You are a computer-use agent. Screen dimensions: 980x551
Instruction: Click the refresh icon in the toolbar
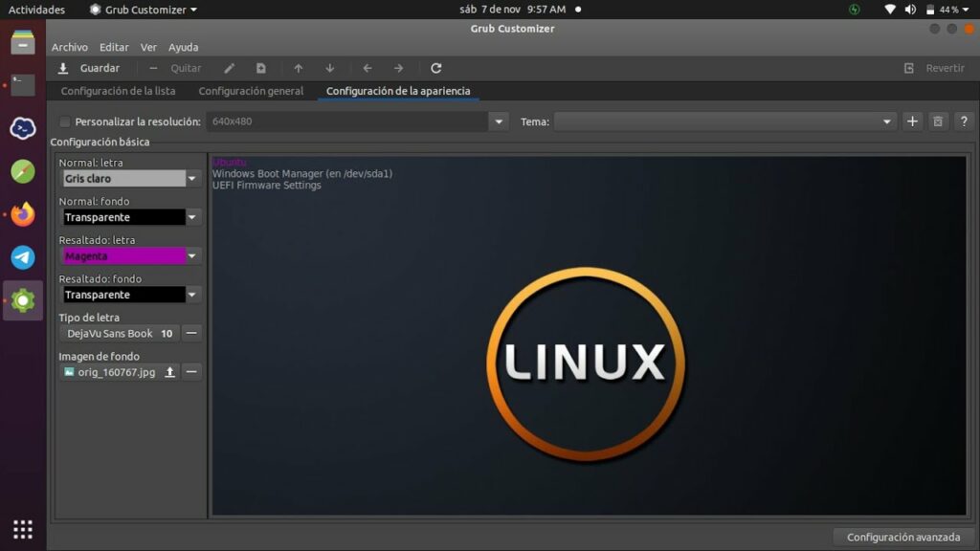click(437, 68)
